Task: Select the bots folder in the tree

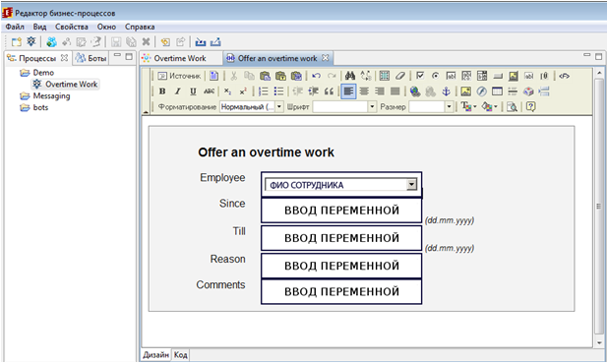Action: click(x=40, y=107)
